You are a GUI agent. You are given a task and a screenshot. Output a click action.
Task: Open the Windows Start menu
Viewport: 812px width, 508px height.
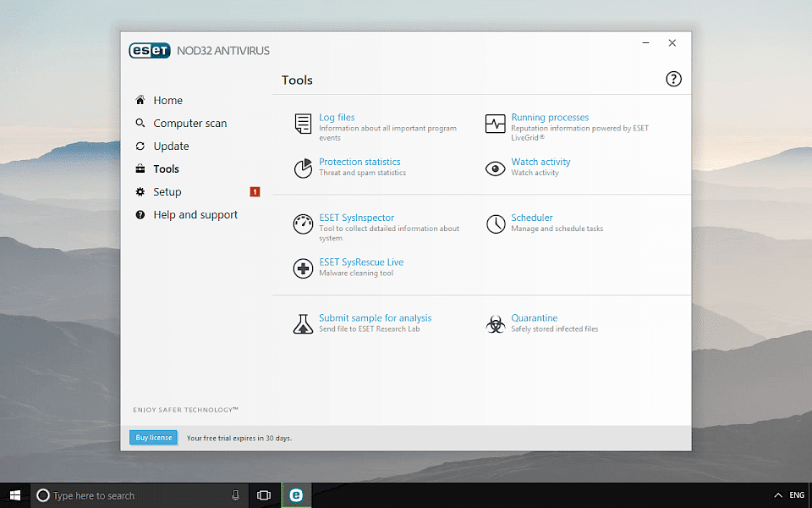point(15,495)
